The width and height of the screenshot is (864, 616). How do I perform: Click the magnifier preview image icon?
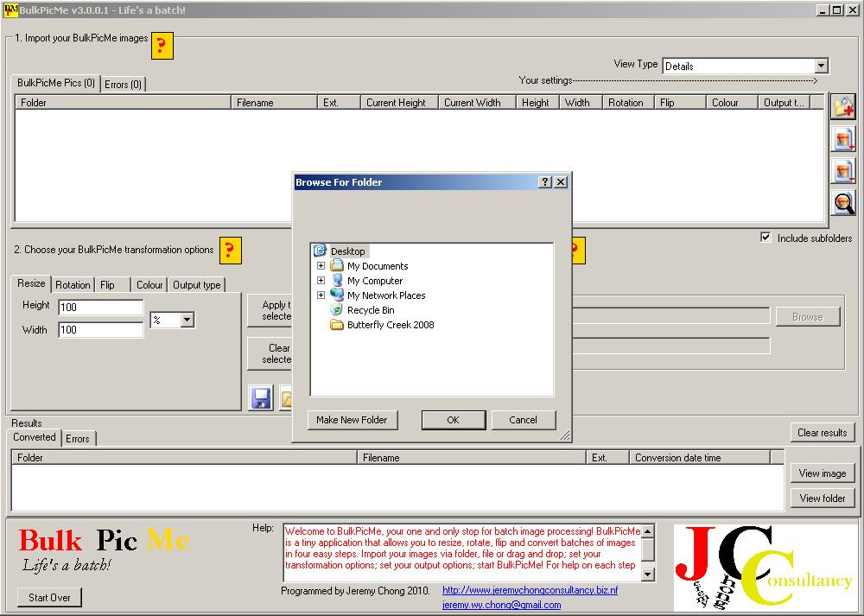click(843, 202)
